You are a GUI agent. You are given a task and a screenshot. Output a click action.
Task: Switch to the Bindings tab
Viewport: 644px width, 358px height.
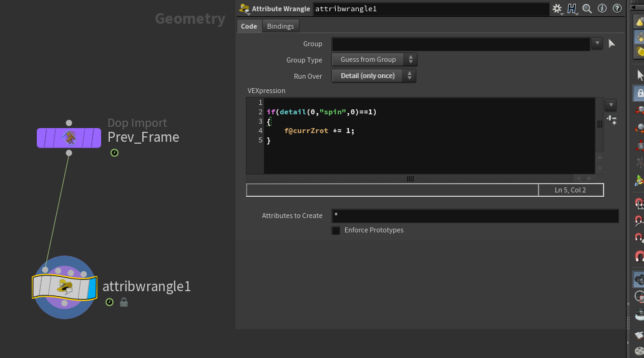(281, 26)
